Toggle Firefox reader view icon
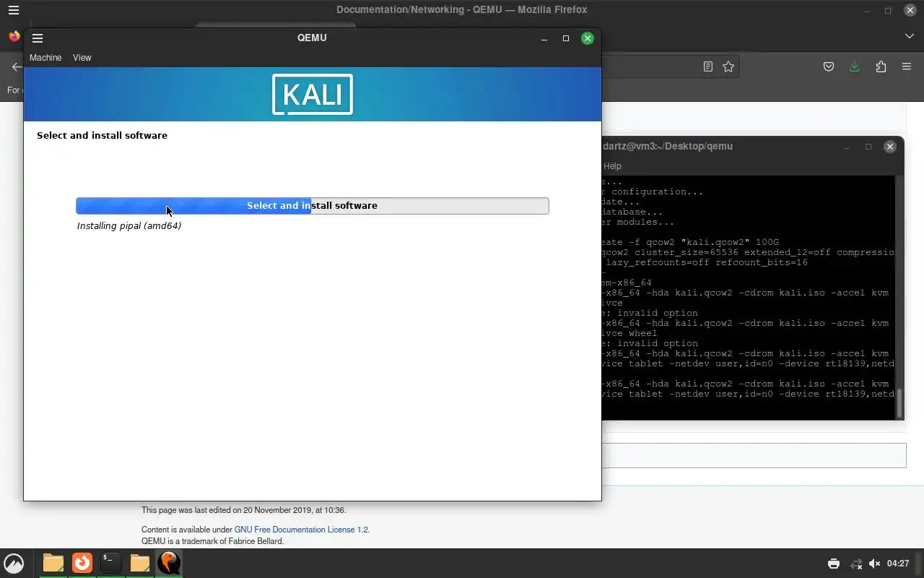This screenshot has height=578, width=924. 708,66
